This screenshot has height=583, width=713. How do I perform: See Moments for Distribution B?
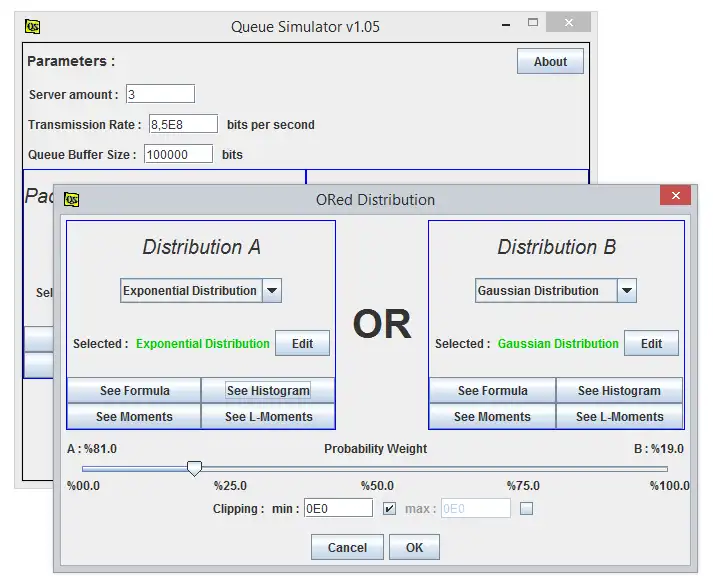[492, 416]
